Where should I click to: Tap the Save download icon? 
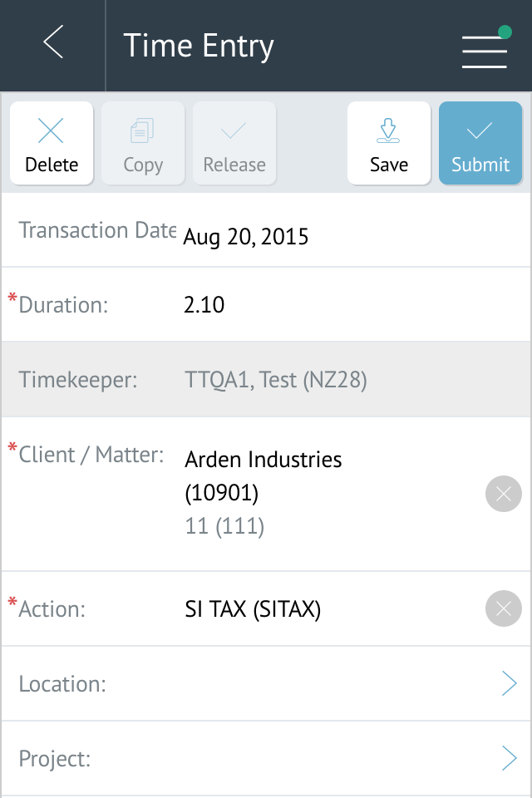click(388, 131)
